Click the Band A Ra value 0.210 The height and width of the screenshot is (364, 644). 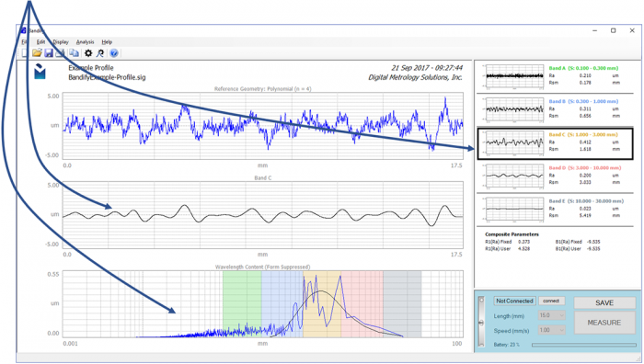click(x=585, y=75)
